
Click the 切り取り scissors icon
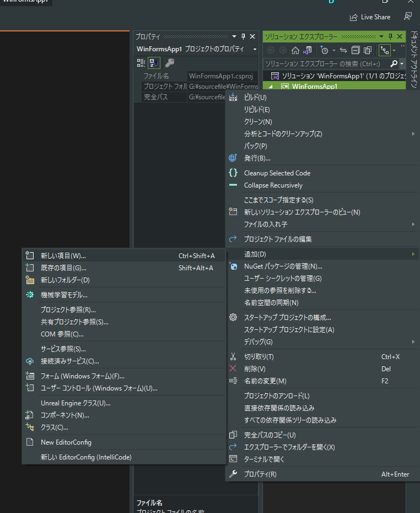pos(233,356)
